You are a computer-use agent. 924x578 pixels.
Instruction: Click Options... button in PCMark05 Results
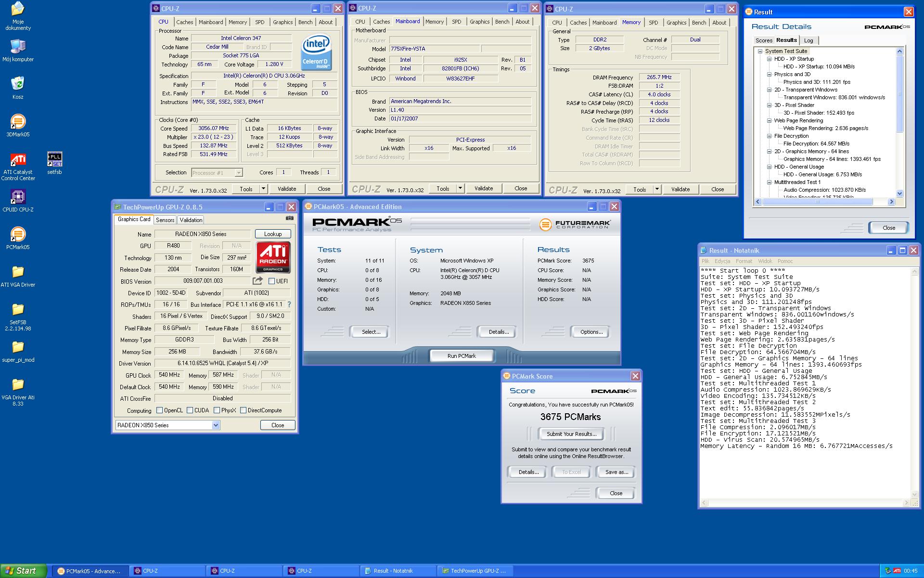pyautogui.click(x=591, y=332)
